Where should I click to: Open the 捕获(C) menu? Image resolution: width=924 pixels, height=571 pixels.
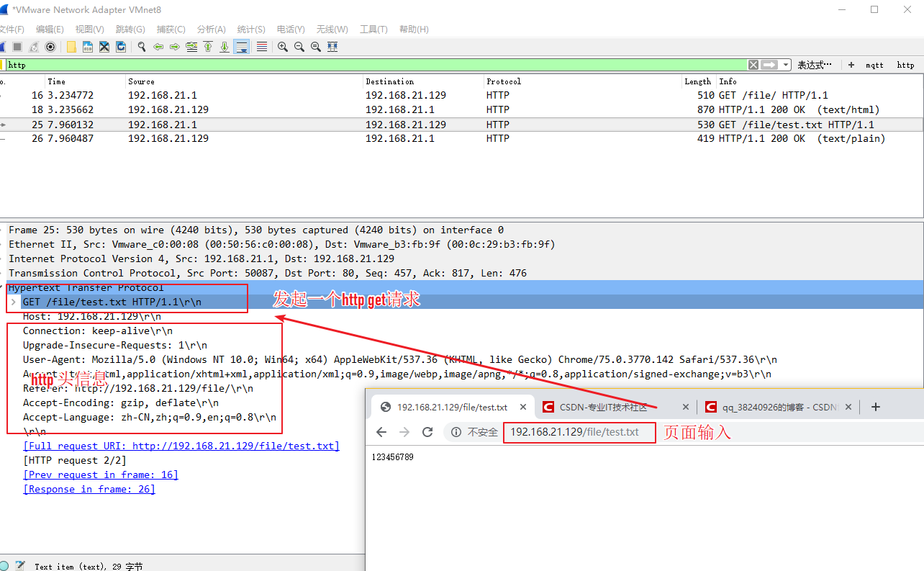(x=171, y=30)
